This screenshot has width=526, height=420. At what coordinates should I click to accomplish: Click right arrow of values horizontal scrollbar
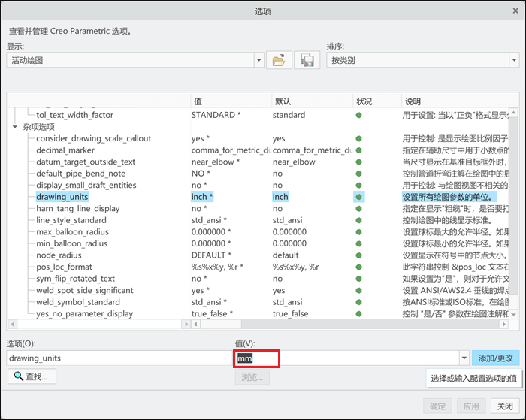pyautogui.click(x=503, y=324)
